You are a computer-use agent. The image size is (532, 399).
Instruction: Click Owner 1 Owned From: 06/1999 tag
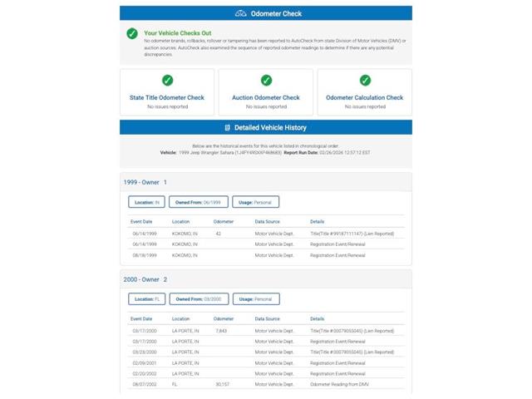[x=199, y=202]
